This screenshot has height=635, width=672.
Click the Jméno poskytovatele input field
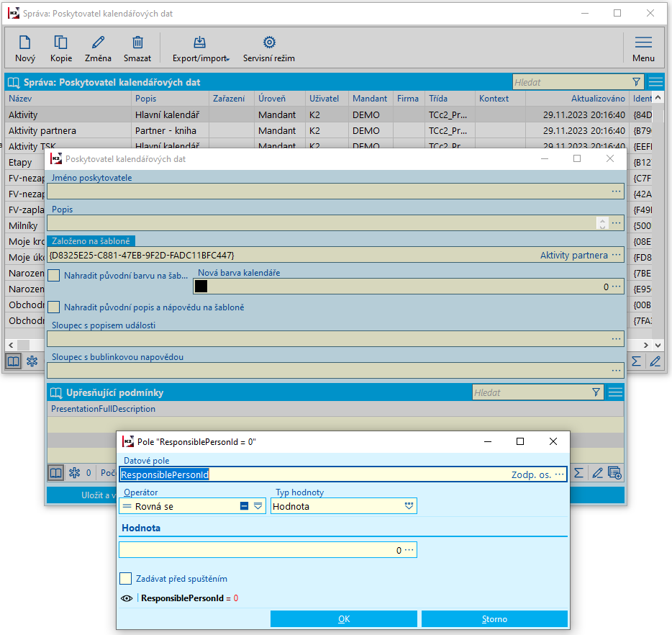pos(327,192)
